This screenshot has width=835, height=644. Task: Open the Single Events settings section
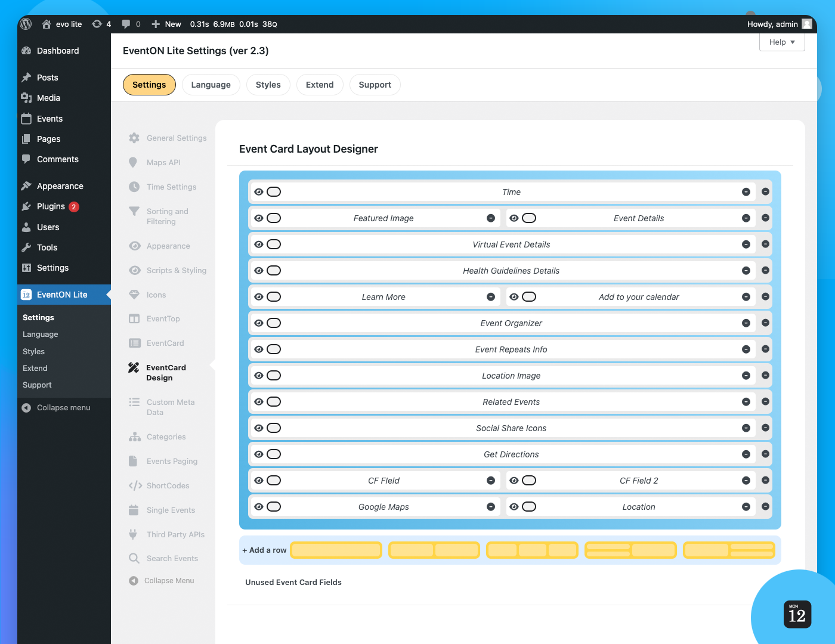pos(171,510)
